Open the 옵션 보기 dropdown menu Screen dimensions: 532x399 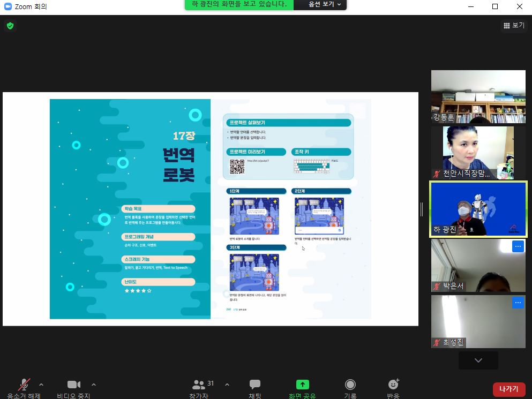pyautogui.click(x=325, y=4)
